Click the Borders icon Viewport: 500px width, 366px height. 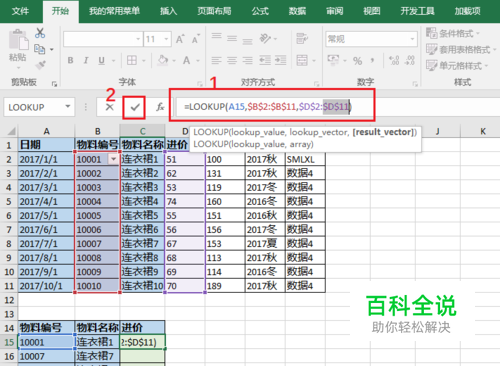(x=132, y=60)
